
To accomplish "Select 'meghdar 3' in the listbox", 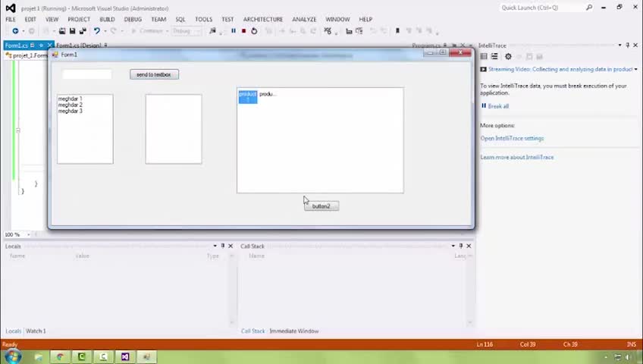I will [x=70, y=111].
